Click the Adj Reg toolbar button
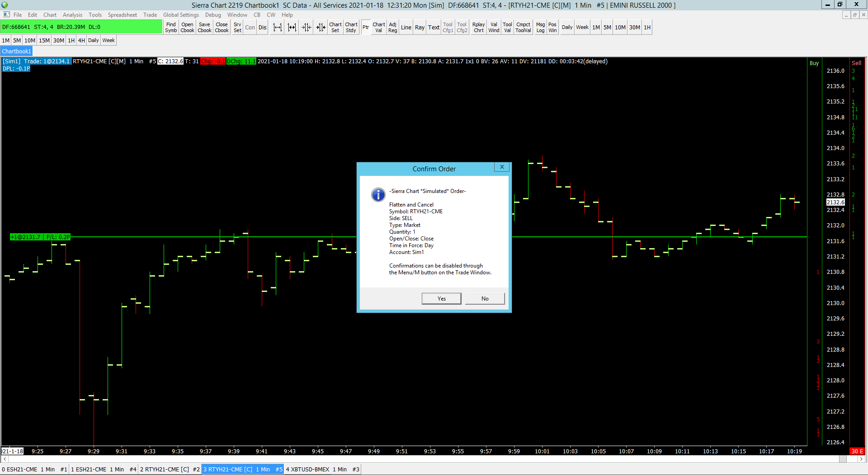868x475 pixels. coord(393,27)
